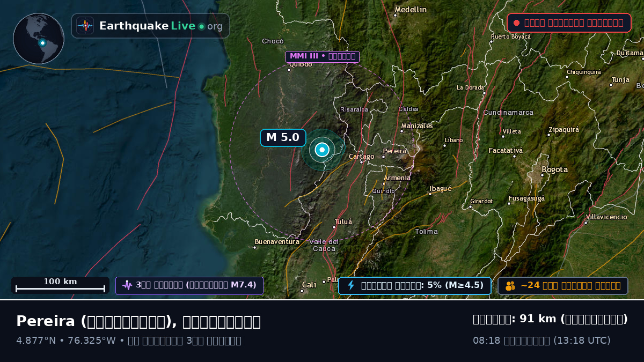Image resolution: width=644 pixels, height=362 pixels.
Task: Click the seismic waveform icon
Action: pos(127,285)
